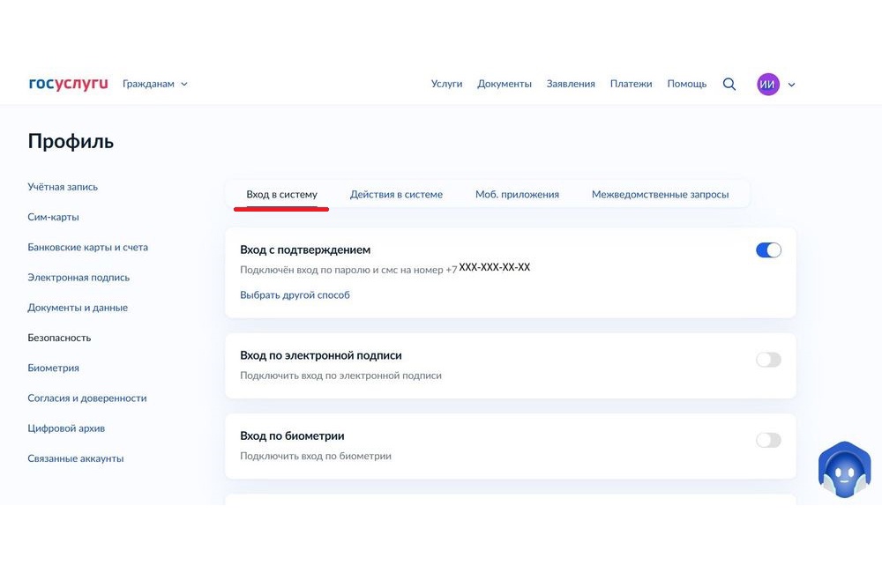Click the Выбрать другой способ link

295,294
